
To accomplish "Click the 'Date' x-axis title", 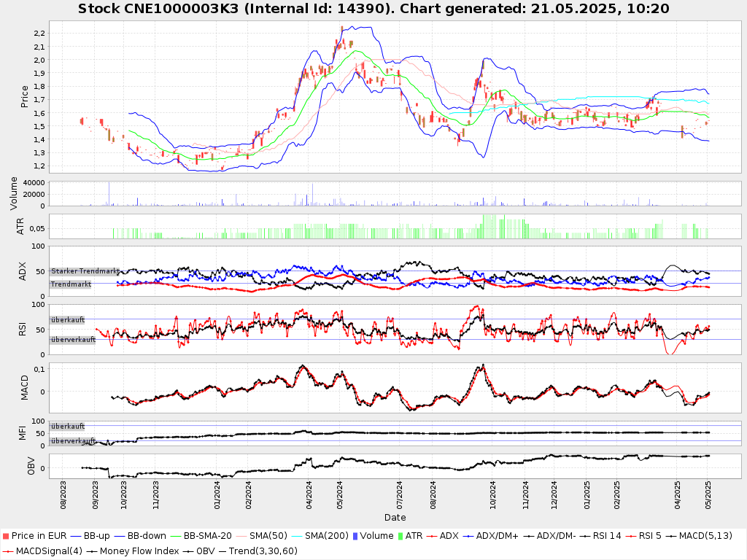I will 395,518.
